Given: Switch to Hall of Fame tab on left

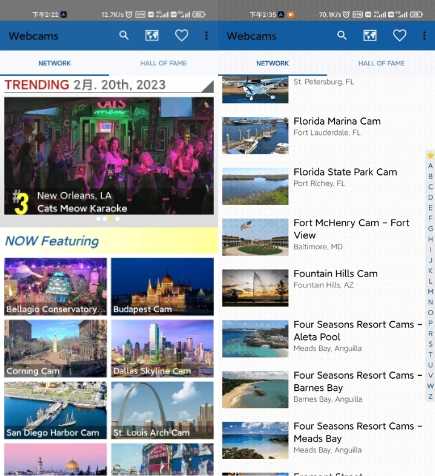Looking at the screenshot, I should pos(163,63).
